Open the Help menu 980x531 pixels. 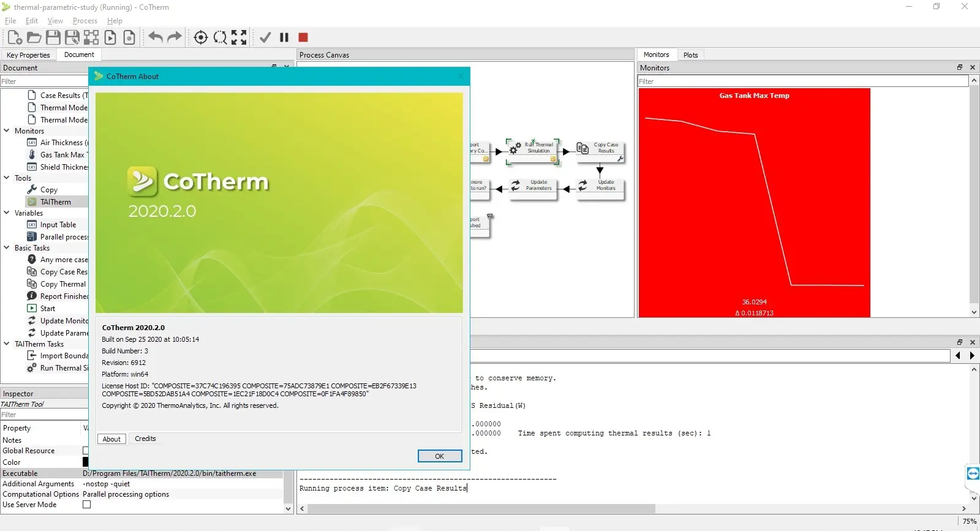click(115, 21)
